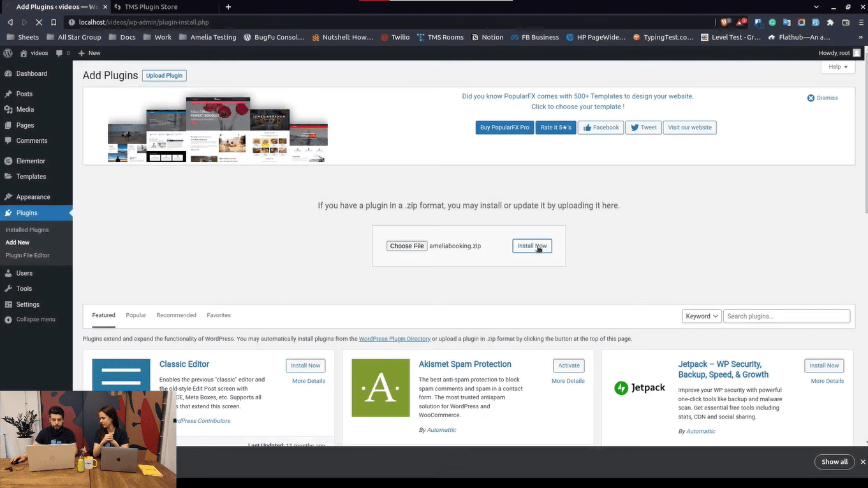Open Plugin File Editor submenu item
Screen dimensions: 868x488
[27, 255]
